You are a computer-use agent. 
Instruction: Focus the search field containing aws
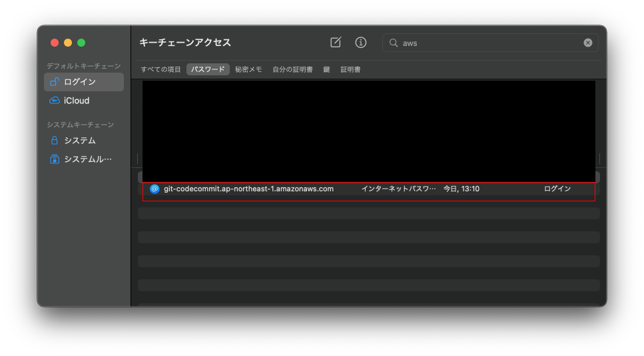(x=490, y=43)
